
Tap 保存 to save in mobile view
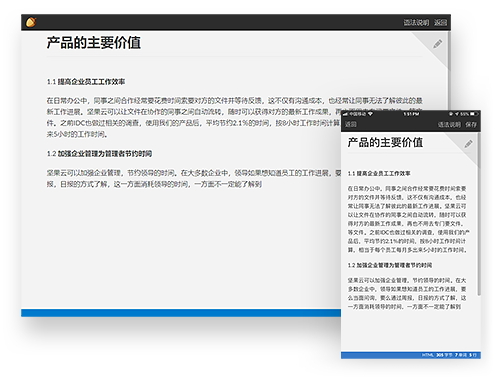tap(471, 124)
